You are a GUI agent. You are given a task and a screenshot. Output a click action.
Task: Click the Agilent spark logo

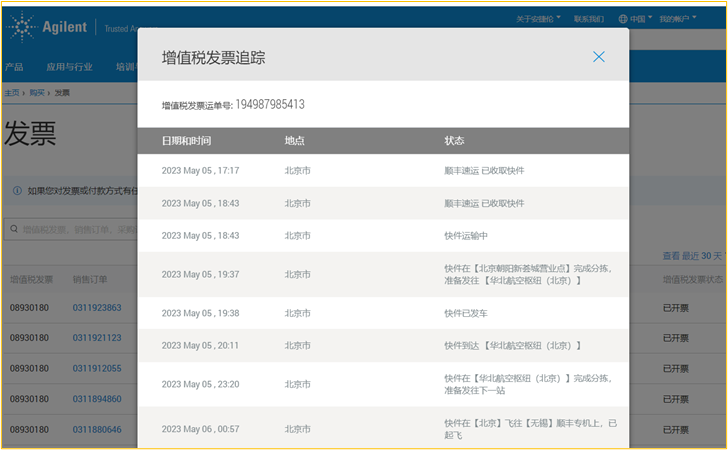click(x=22, y=27)
